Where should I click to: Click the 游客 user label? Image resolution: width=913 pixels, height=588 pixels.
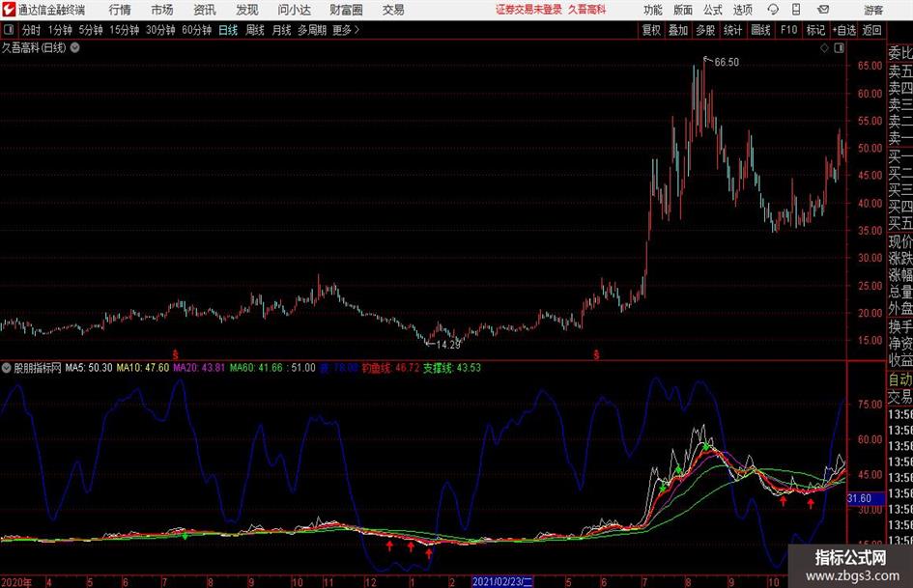[873, 10]
